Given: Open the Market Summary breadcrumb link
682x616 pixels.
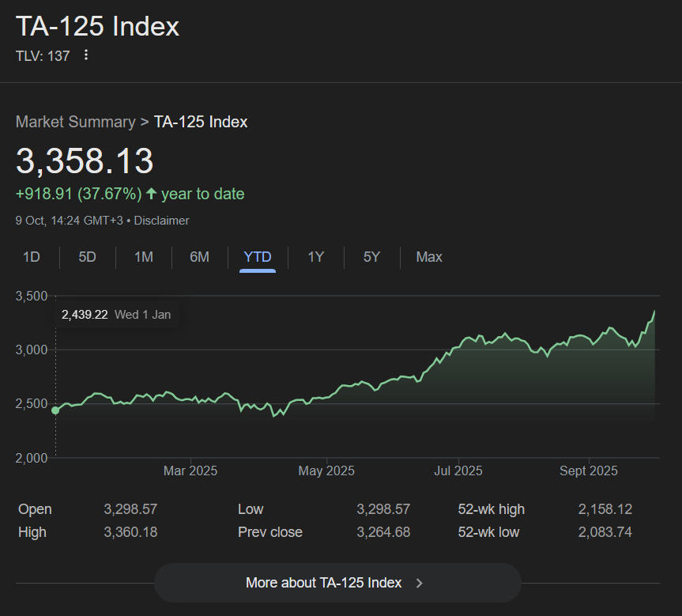Looking at the screenshot, I should pyautogui.click(x=76, y=122).
